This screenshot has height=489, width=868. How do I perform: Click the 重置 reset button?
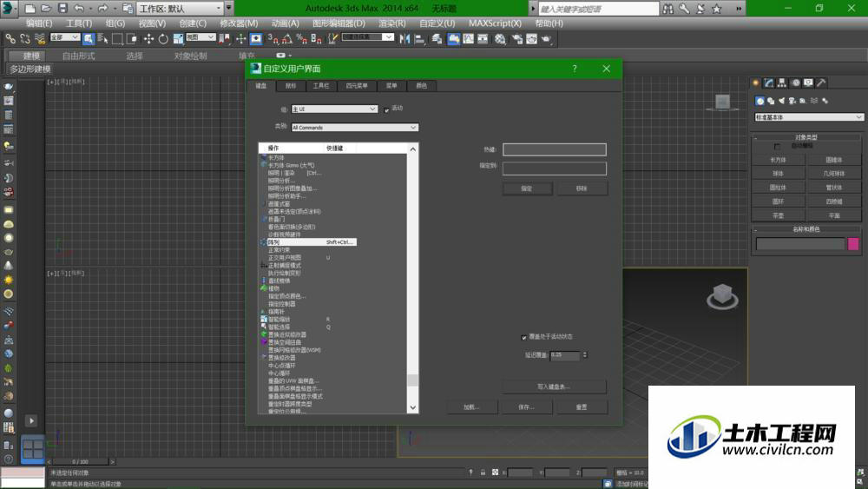582,407
